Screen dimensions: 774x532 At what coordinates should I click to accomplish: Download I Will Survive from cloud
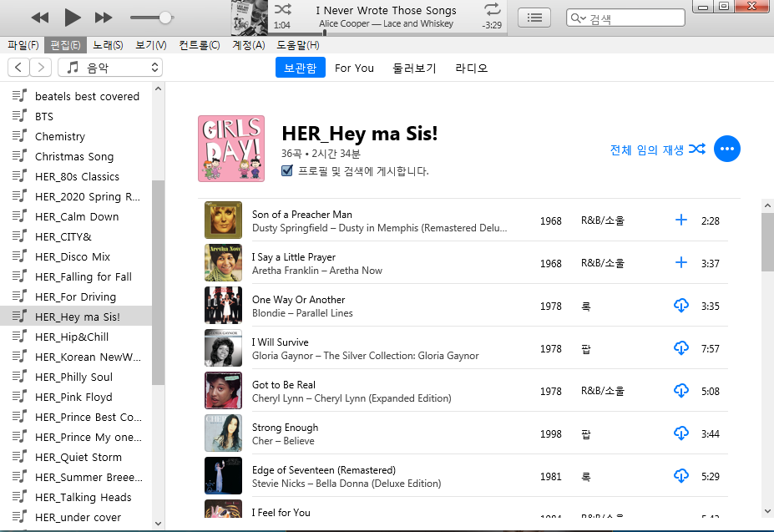pos(680,348)
